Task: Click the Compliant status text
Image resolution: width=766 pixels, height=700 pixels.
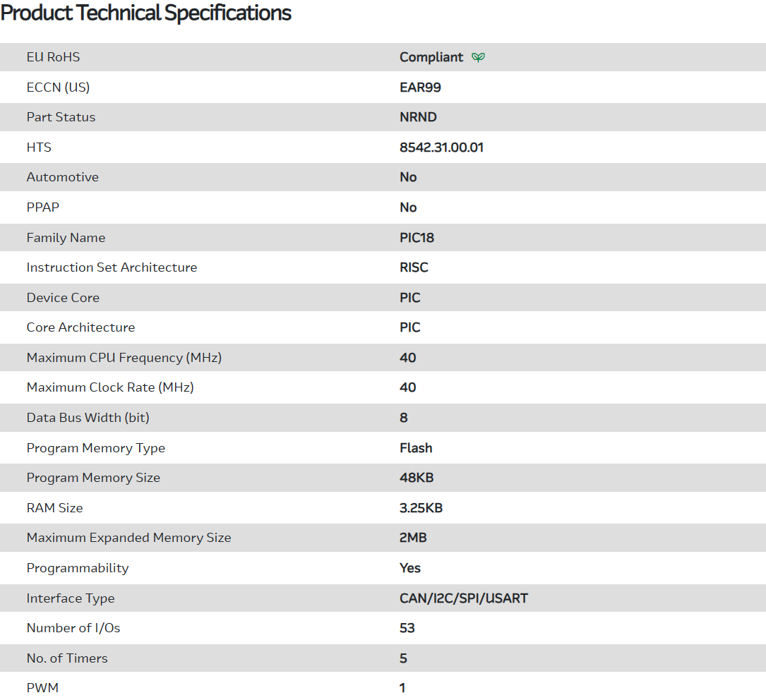Action: (431, 57)
